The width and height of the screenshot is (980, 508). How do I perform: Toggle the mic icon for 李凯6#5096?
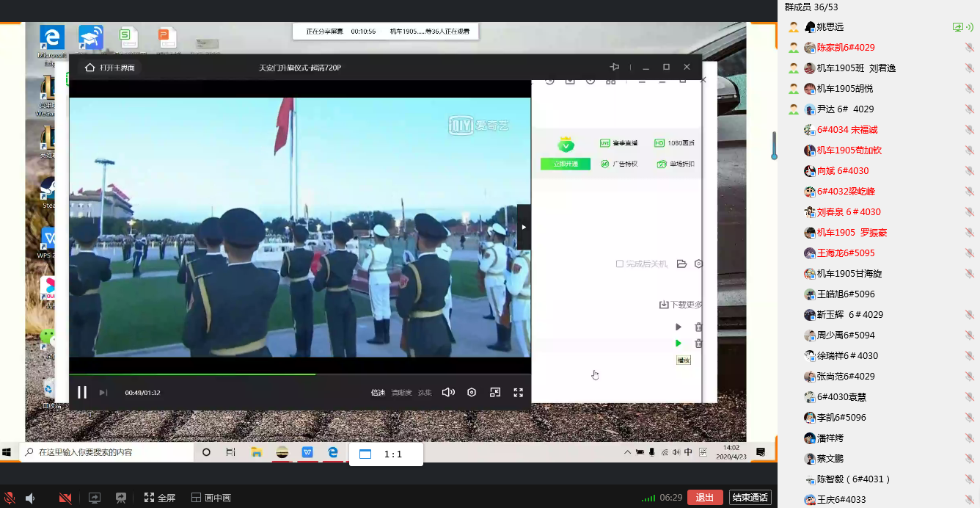969,418
